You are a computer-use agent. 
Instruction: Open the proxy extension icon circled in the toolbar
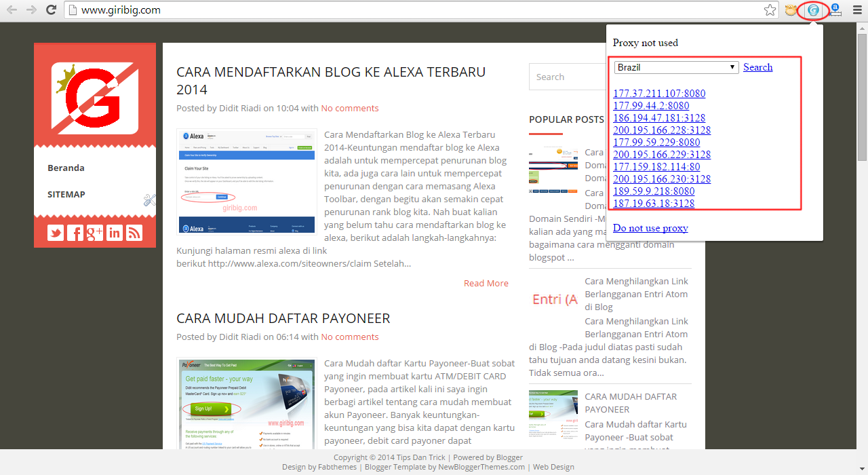(813, 10)
